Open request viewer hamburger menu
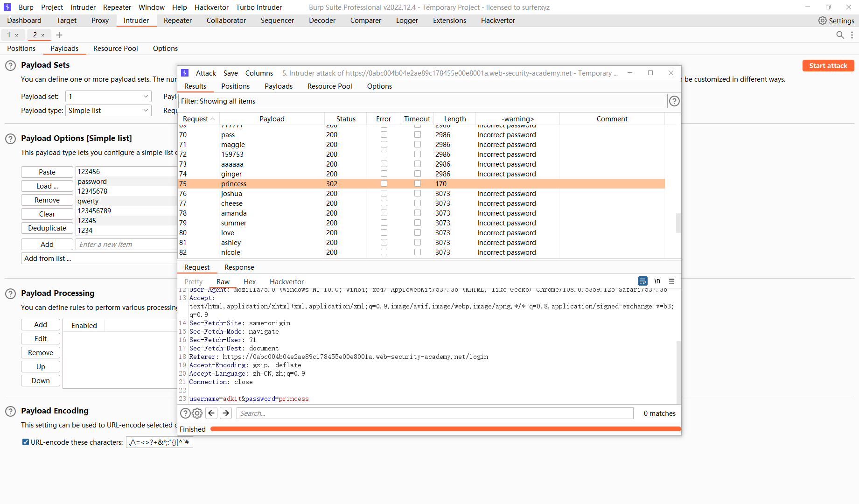 pos(672,281)
